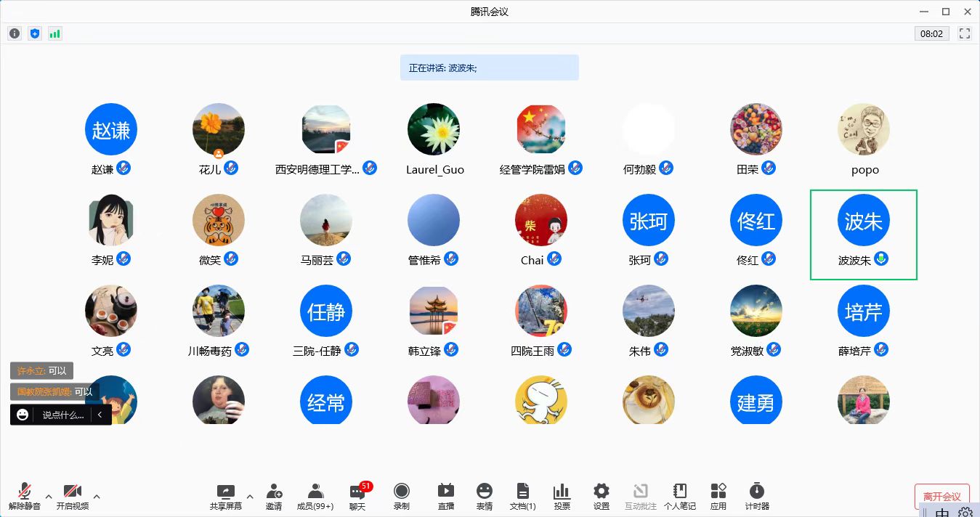Start recording with the 录制 icon
This screenshot has height=517, width=980.
(401, 497)
